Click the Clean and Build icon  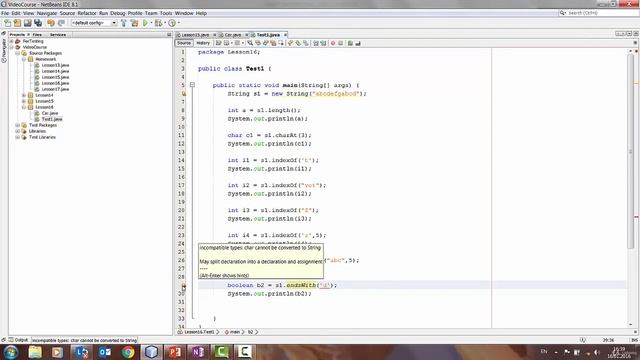coord(134,23)
